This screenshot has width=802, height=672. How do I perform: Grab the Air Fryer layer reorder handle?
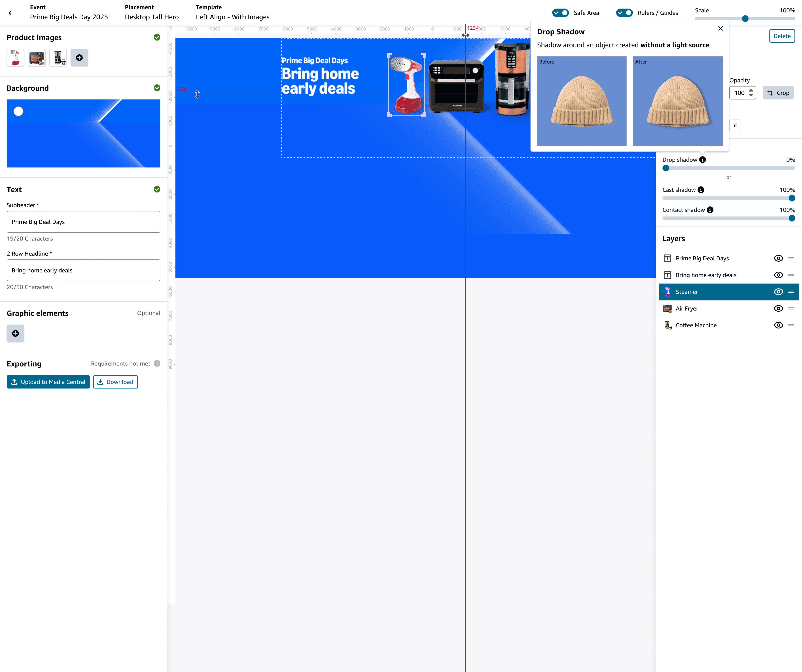(x=791, y=309)
